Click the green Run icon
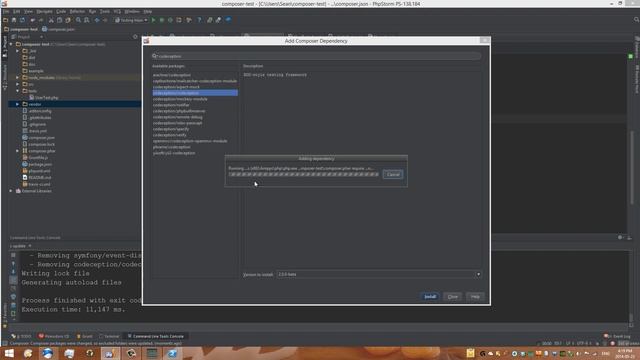The width and height of the screenshot is (640, 360). pos(153,20)
